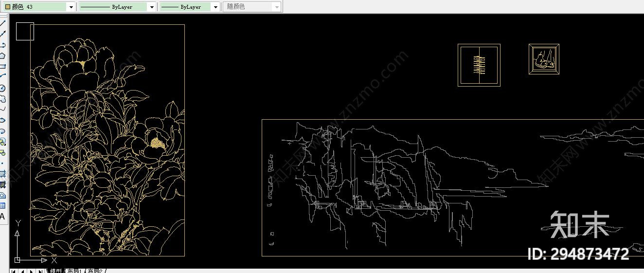644x273 pixels.
Task: Select the Spline tool
Action: [3, 109]
